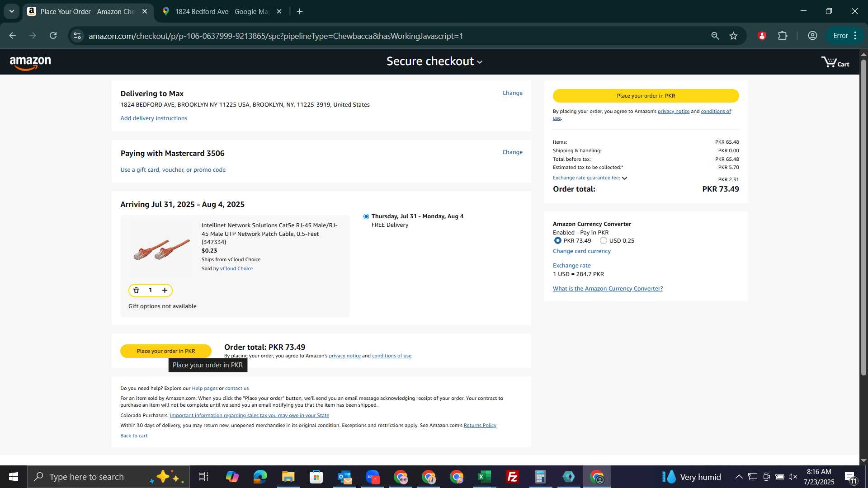Open Outlook from taskbar
This screenshot has height=488, width=868.
344,477
